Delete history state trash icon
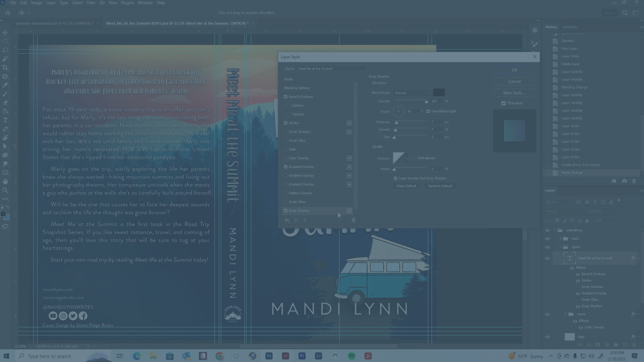 (x=634, y=181)
